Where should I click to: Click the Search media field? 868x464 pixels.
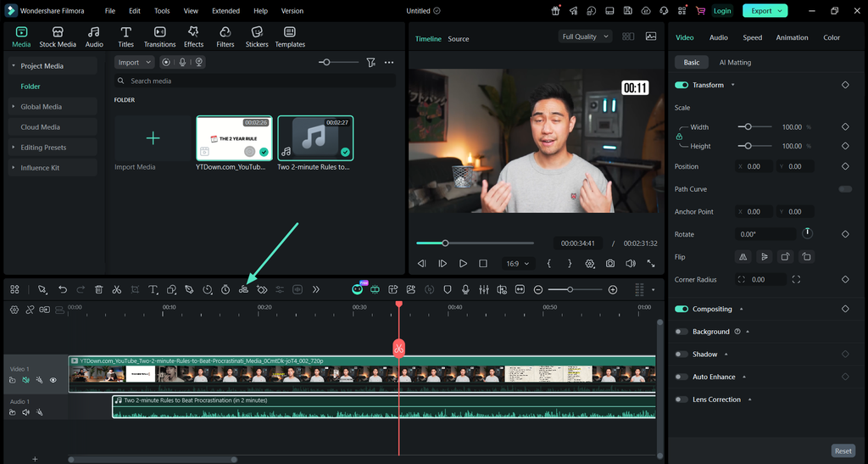pyautogui.click(x=255, y=81)
